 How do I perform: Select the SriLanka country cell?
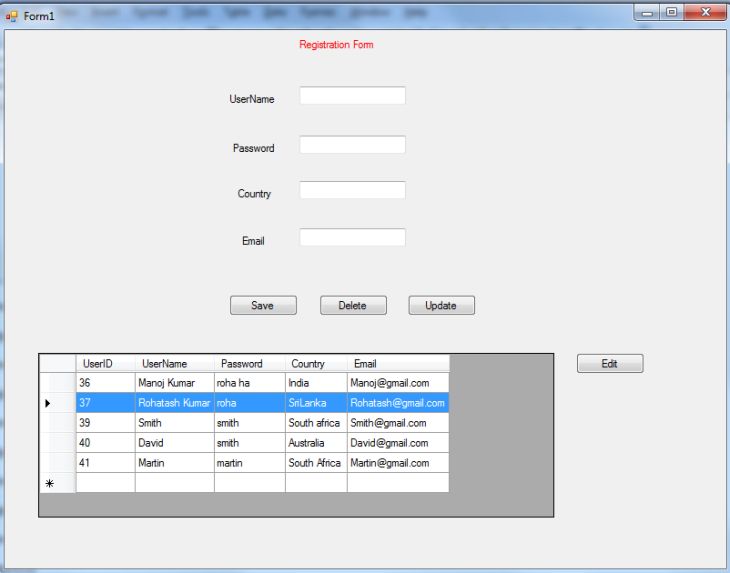pyautogui.click(x=316, y=403)
